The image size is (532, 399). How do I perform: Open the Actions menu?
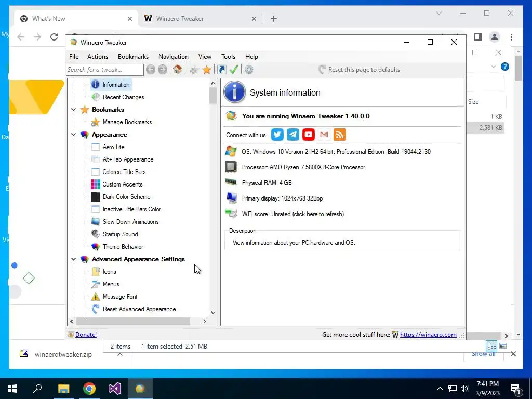pyautogui.click(x=97, y=57)
